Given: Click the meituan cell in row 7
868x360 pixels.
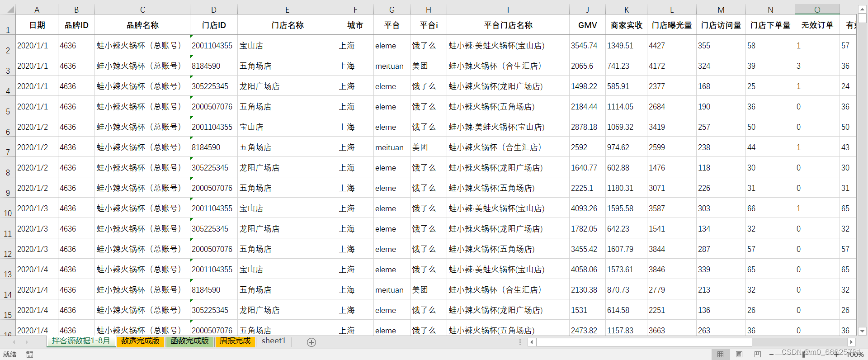Looking at the screenshot, I should (x=392, y=147).
